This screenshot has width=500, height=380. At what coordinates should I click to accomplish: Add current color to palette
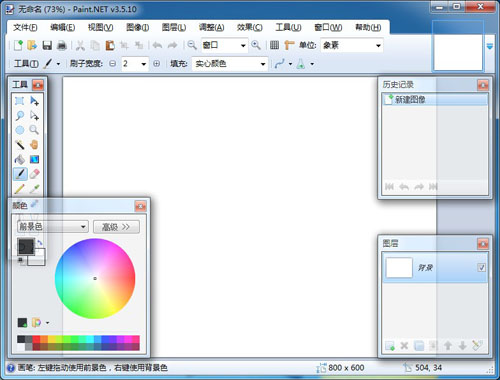pos(22,323)
